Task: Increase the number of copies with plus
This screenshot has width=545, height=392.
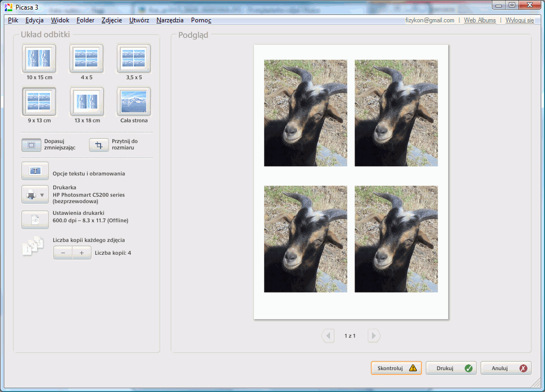Action: (x=82, y=253)
